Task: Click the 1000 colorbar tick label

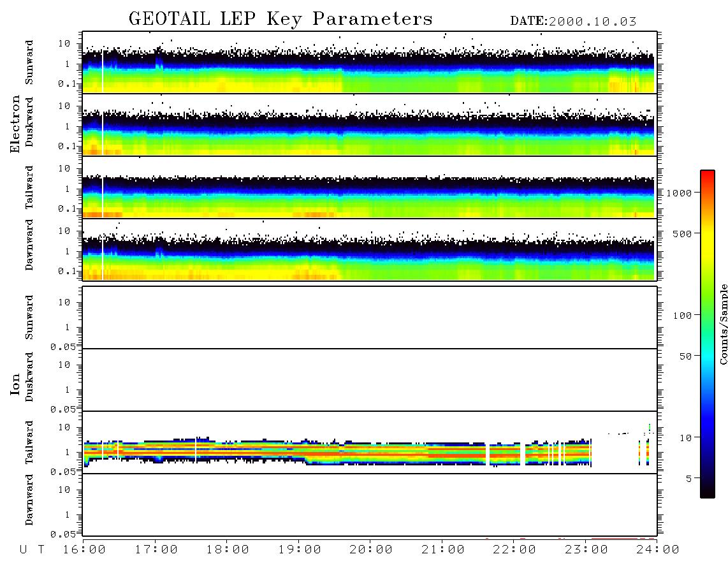Action: (x=679, y=193)
